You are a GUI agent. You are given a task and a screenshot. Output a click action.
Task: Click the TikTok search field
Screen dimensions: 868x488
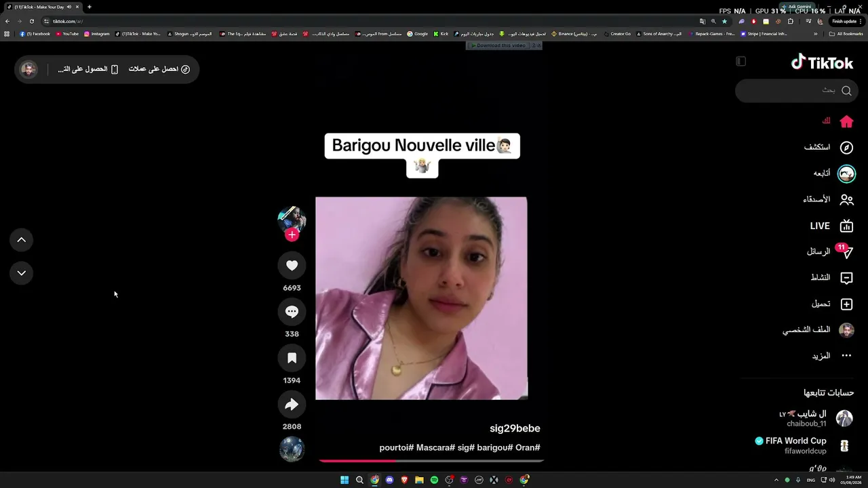[x=796, y=90]
